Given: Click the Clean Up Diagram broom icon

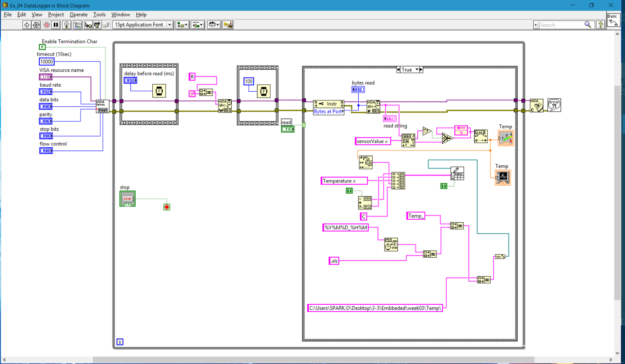Looking at the screenshot, I should [x=228, y=25].
